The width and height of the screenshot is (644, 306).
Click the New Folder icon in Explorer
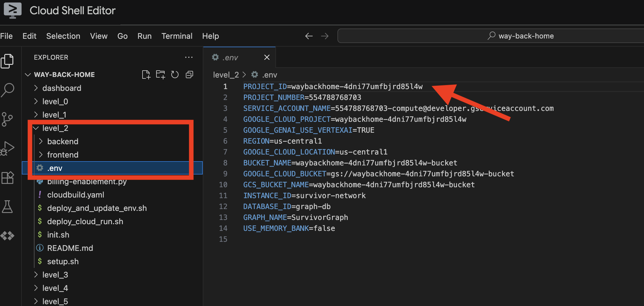tap(160, 75)
